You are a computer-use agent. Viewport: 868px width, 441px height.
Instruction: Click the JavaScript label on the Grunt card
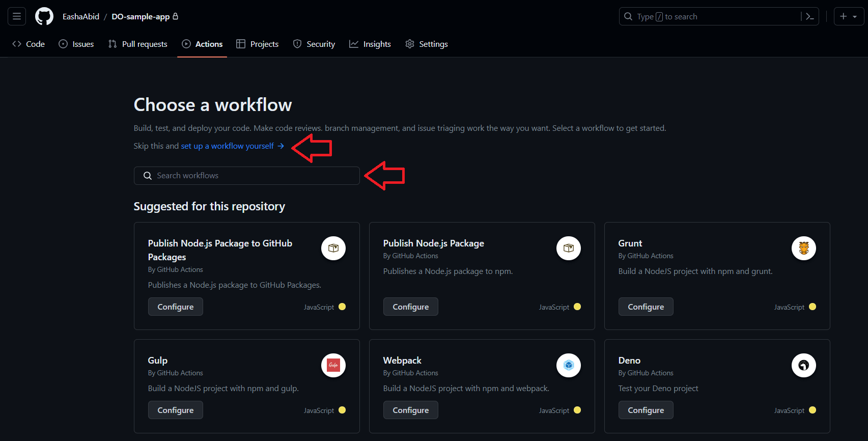789,307
